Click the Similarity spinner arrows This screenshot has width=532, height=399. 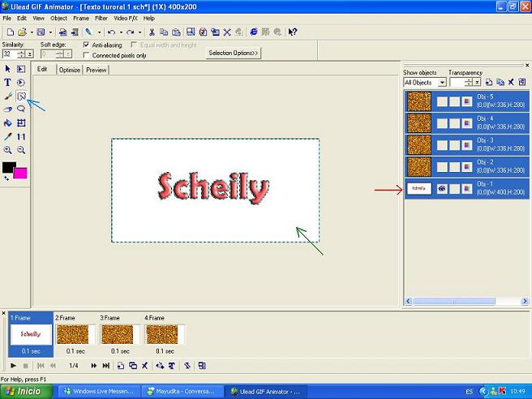click(22, 54)
